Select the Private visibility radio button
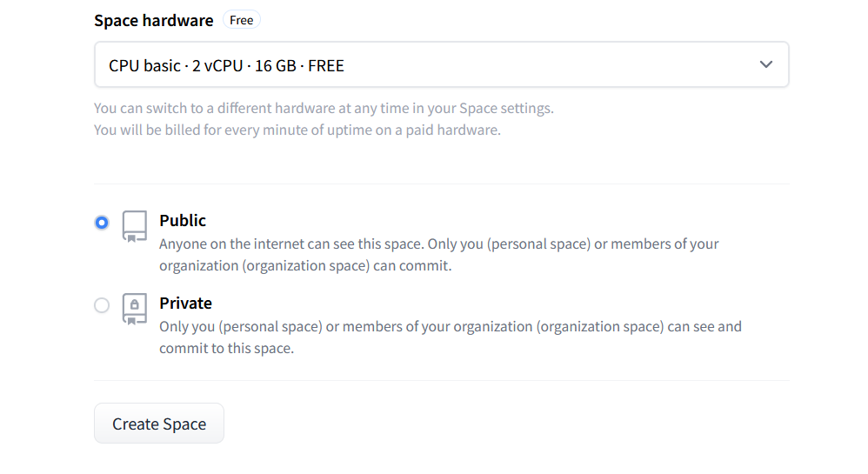The height and width of the screenshot is (474, 868). (x=102, y=305)
